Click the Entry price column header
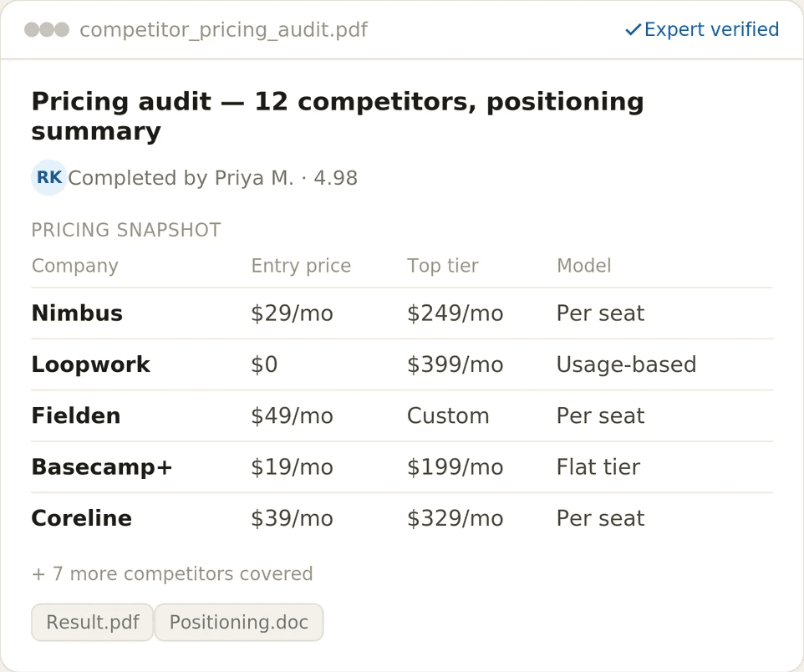 point(301,266)
